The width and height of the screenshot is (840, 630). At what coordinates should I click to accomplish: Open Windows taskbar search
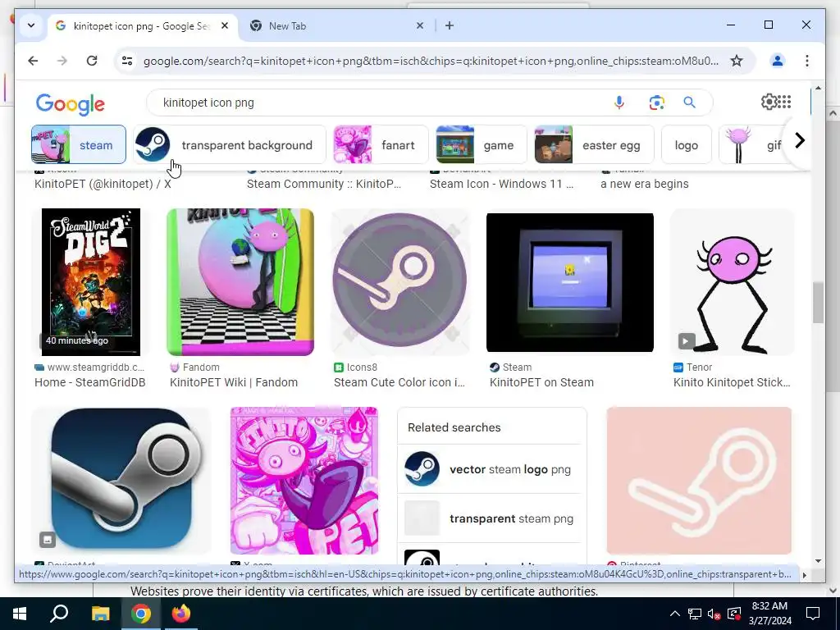pyautogui.click(x=59, y=614)
